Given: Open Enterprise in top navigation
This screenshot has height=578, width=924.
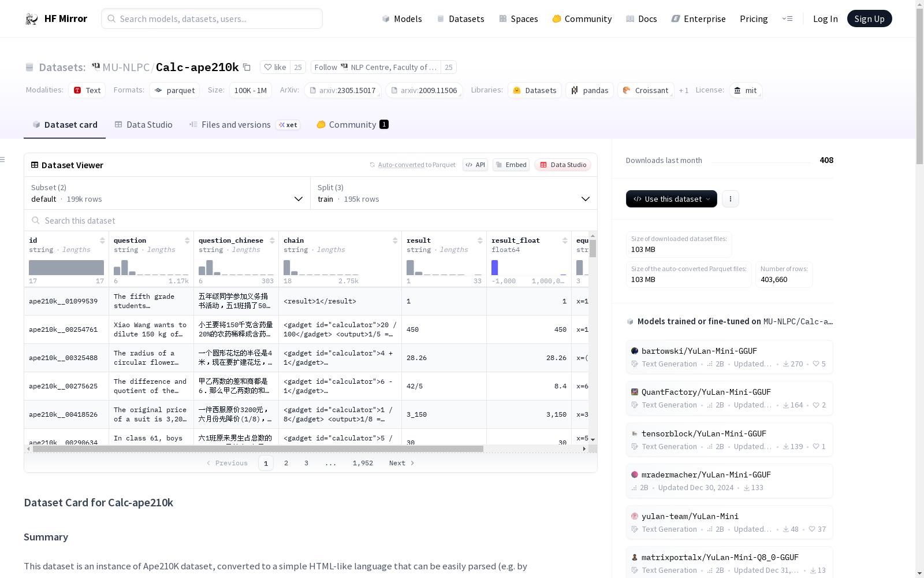Looking at the screenshot, I should coord(698,19).
